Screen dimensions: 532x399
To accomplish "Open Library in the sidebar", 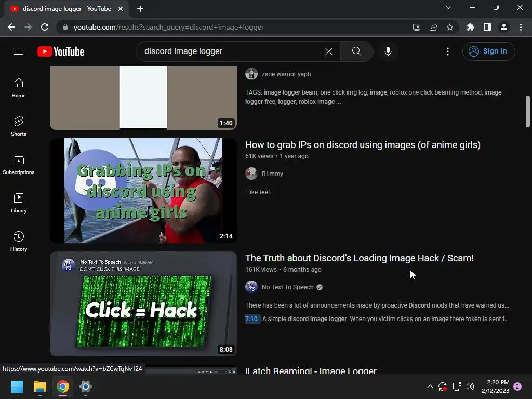I will pos(19,203).
